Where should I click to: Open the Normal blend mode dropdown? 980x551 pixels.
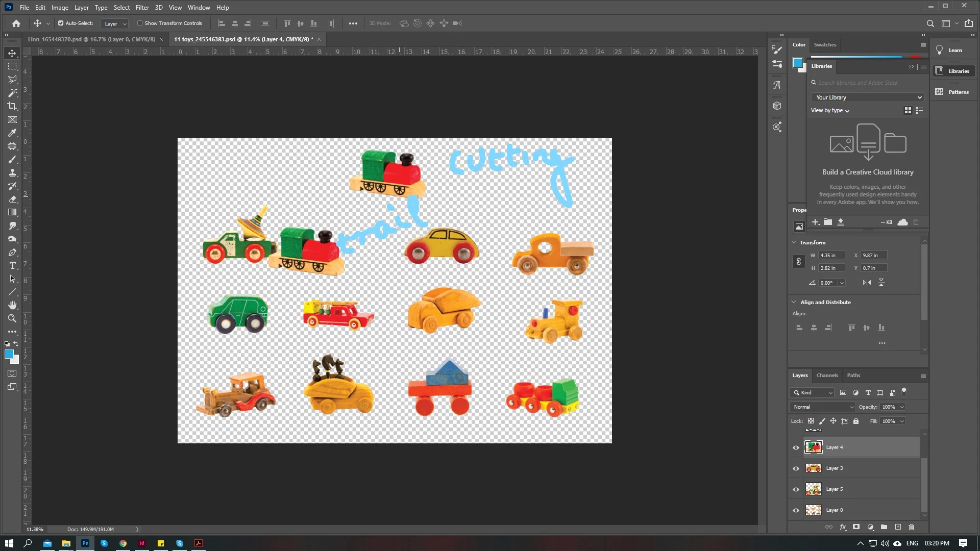point(823,407)
